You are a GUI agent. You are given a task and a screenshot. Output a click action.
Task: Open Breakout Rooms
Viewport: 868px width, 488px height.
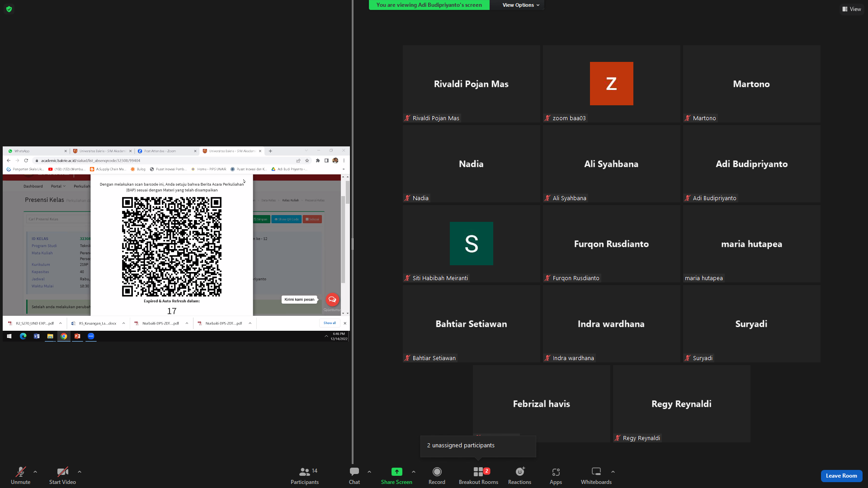tap(478, 475)
